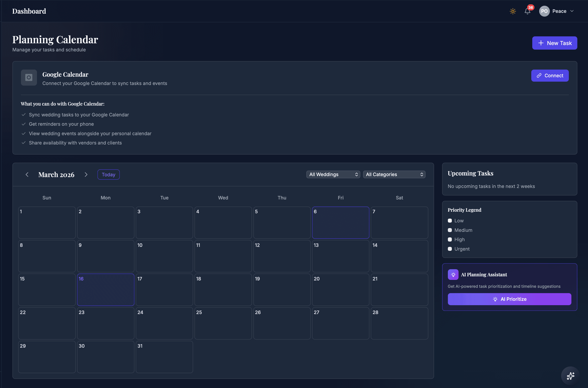The width and height of the screenshot is (588, 388).
Task: Select the Low priority legend circle
Action: [450, 220]
